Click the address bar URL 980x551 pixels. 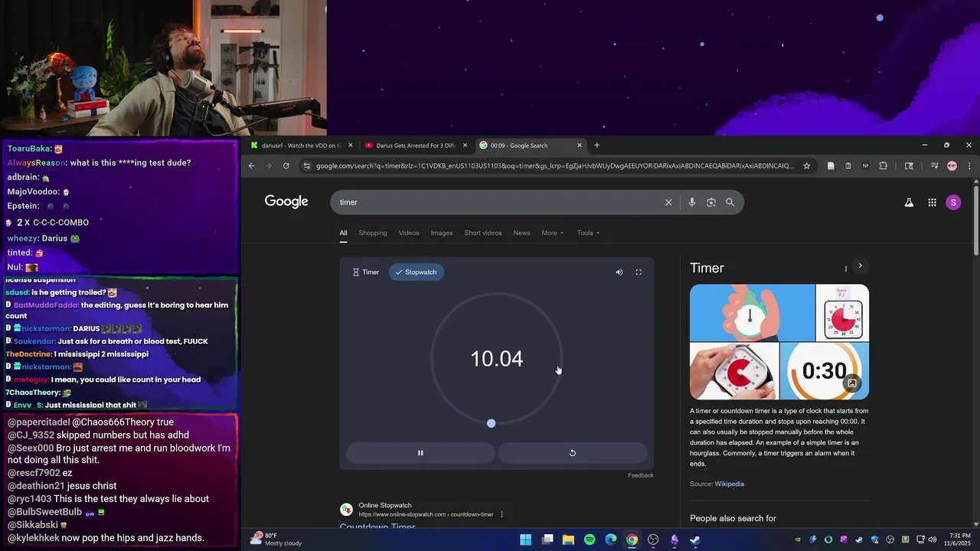coord(554,165)
